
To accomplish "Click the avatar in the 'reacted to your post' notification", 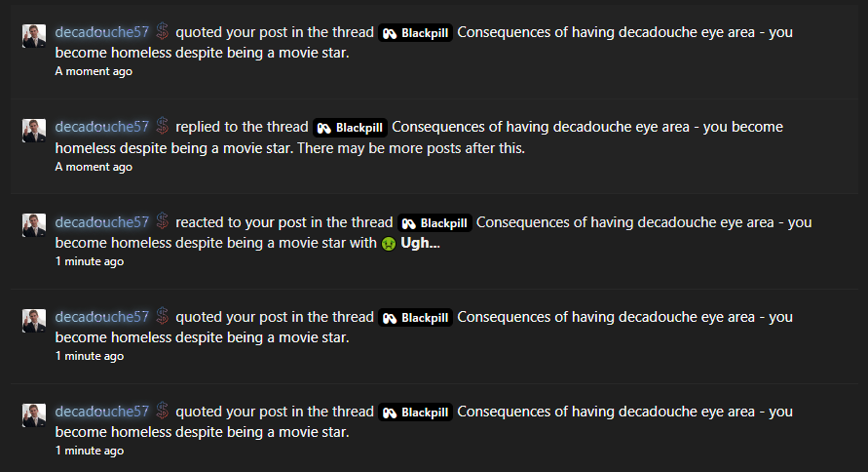I will (34, 226).
